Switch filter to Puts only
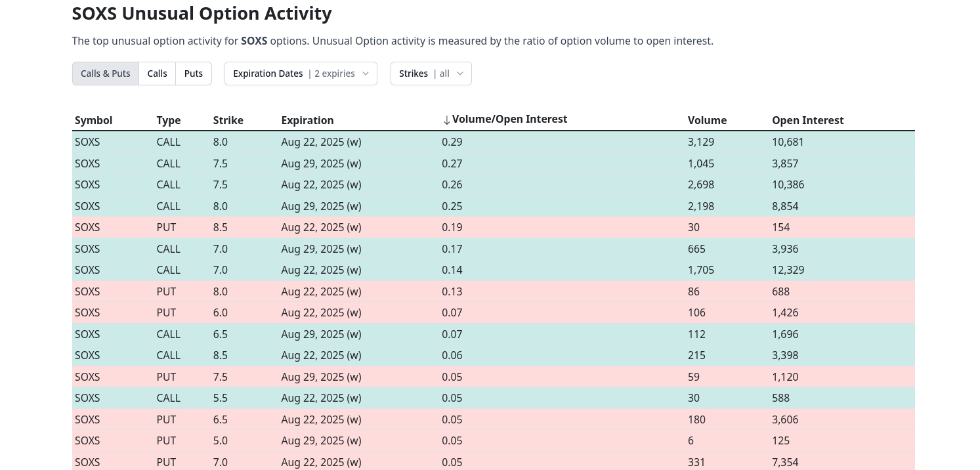 [194, 74]
